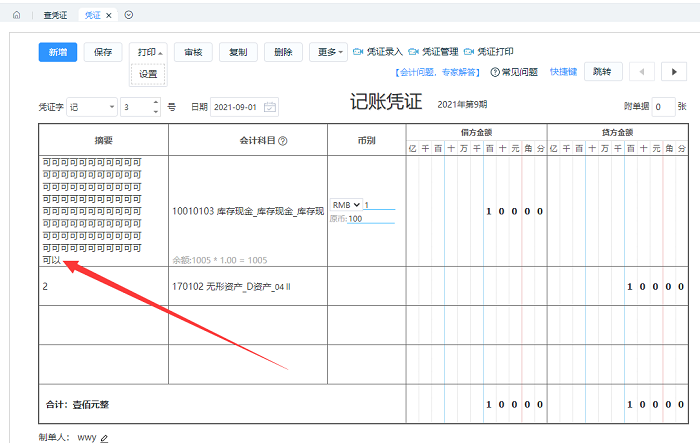Expand the 更多 dropdown menu
Image resolution: width=700 pixels, height=443 pixels.
(330, 51)
